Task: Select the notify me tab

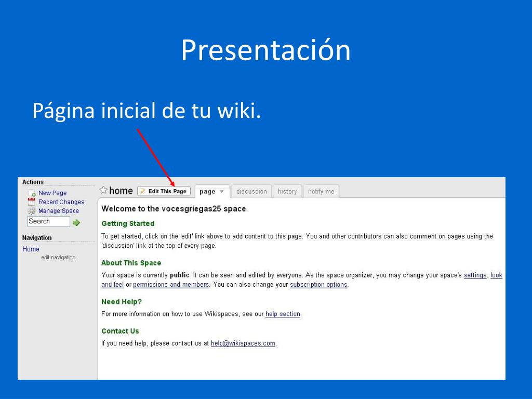Action: click(x=321, y=192)
